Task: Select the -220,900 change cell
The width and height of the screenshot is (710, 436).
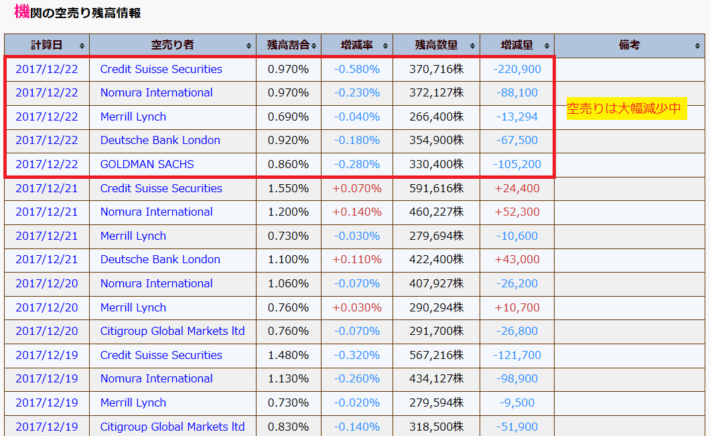Action: pos(517,69)
